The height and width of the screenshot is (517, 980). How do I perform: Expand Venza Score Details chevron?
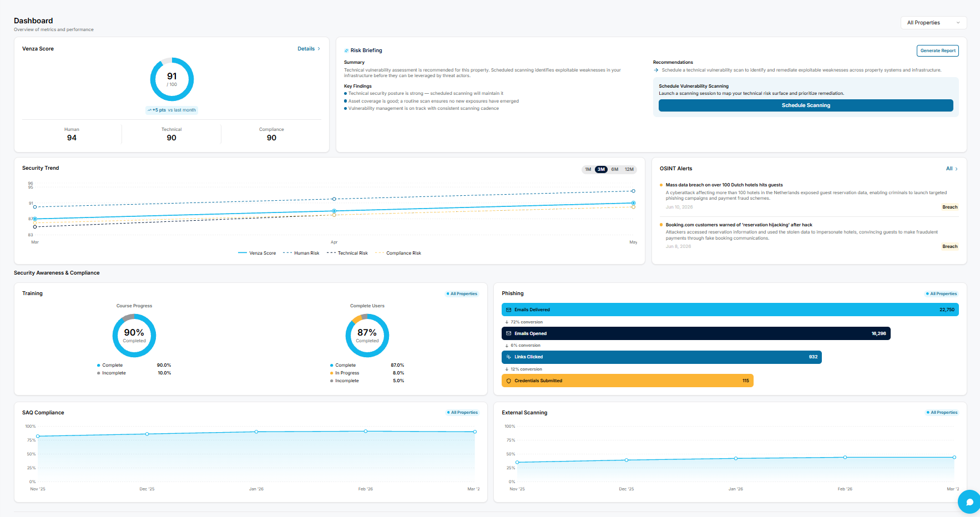click(x=319, y=49)
